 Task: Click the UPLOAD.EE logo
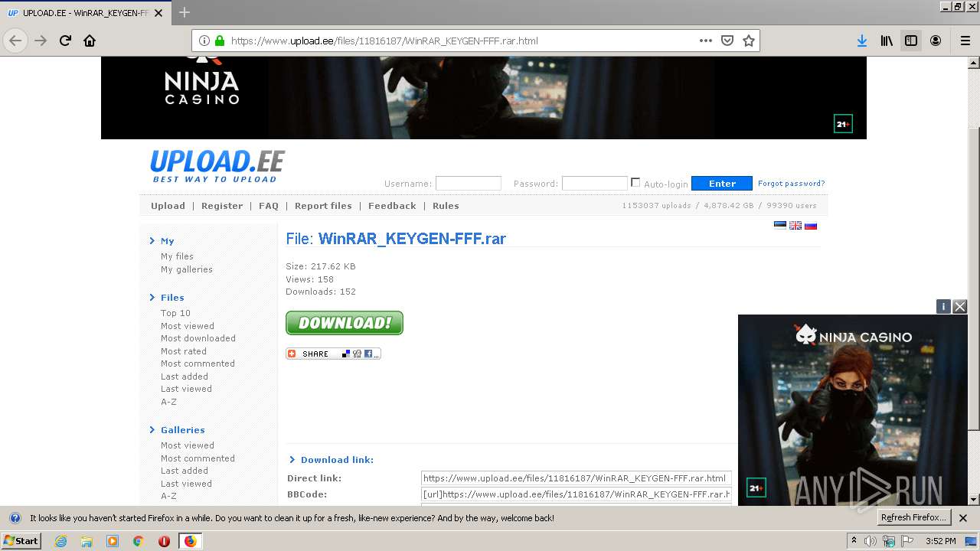pyautogui.click(x=217, y=166)
